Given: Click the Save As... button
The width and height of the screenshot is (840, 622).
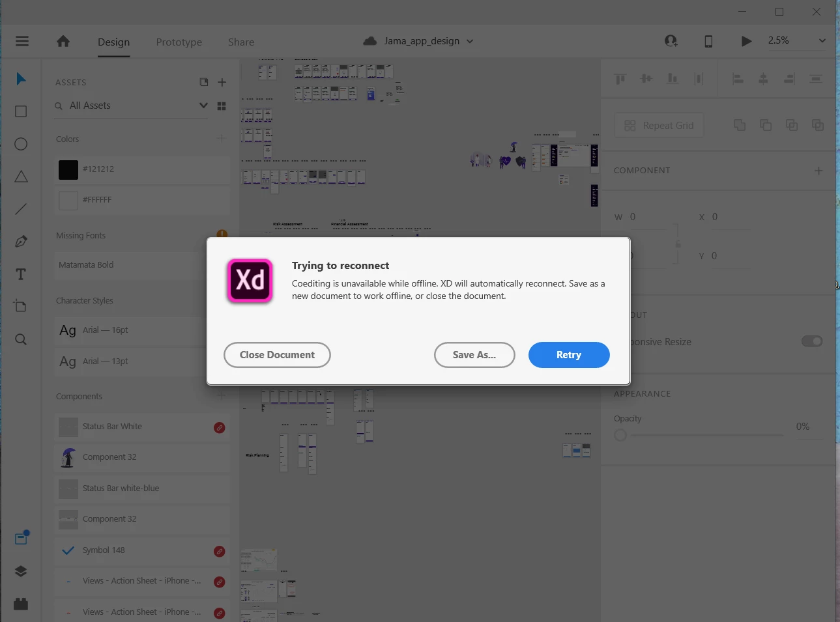Looking at the screenshot, I should (x=474, y=355).
